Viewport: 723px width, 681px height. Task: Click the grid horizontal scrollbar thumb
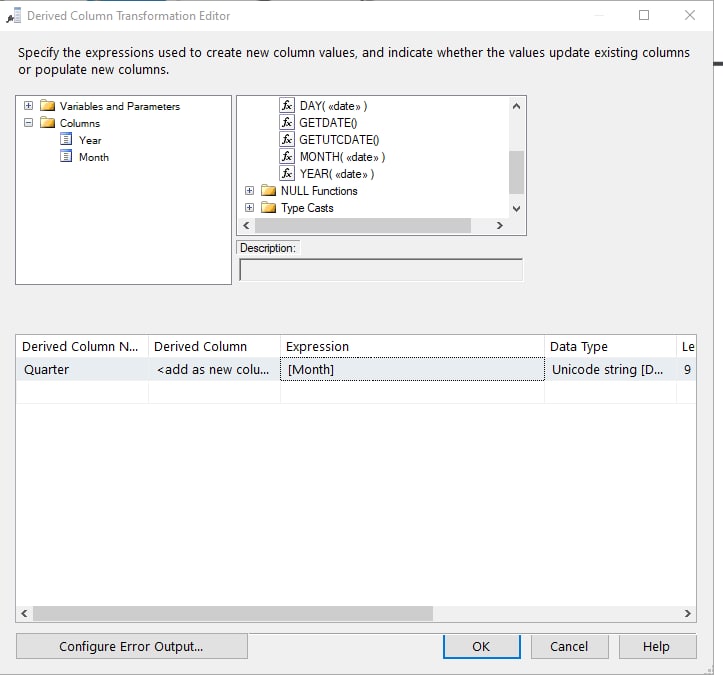[x=233, y=614]
